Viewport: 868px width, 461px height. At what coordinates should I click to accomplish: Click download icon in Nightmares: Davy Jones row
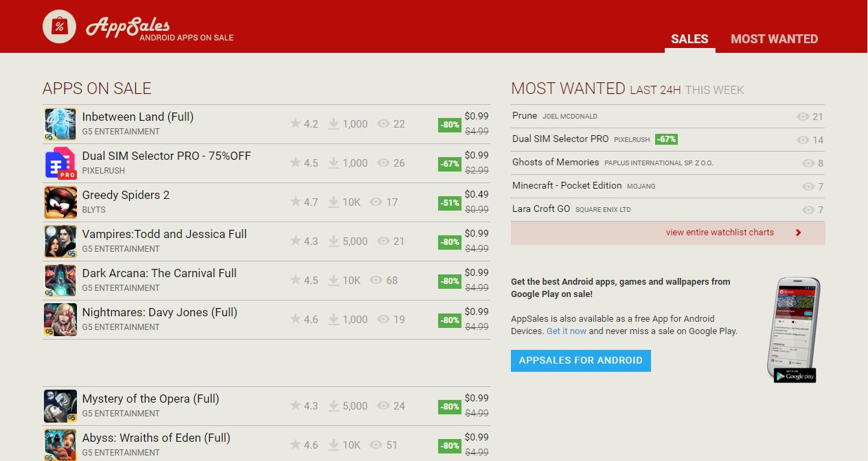coord(334,319)
